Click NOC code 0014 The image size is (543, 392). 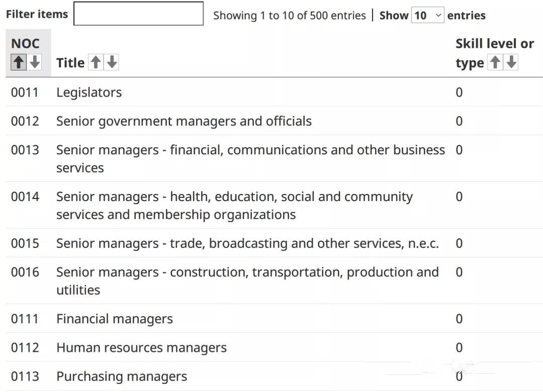[x=25, y=197]
